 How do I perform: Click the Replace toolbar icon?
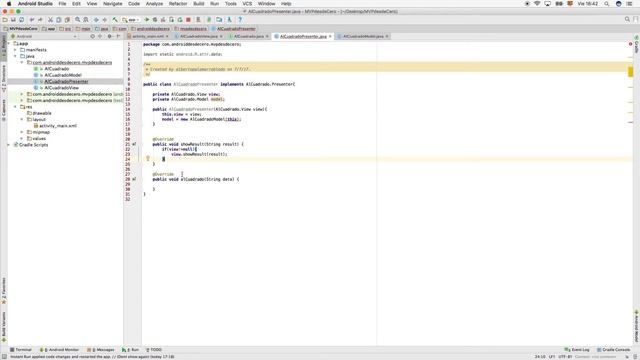click(86, 20)
